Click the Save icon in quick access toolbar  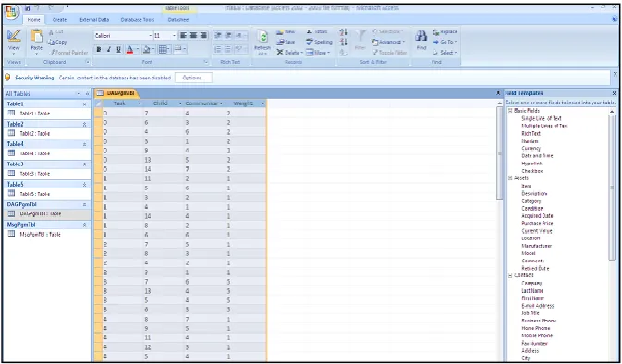click(x=28, y=7)
